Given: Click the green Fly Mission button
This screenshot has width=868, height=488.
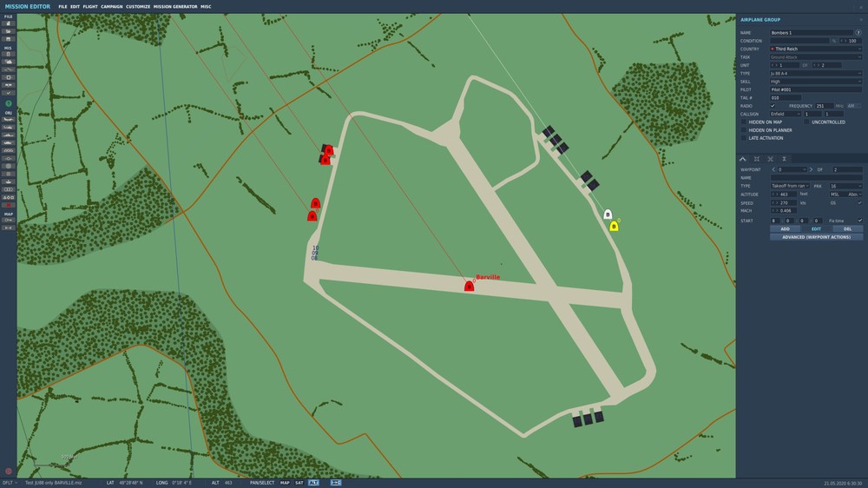Looking at the screenshot, I should click(9, 103).
